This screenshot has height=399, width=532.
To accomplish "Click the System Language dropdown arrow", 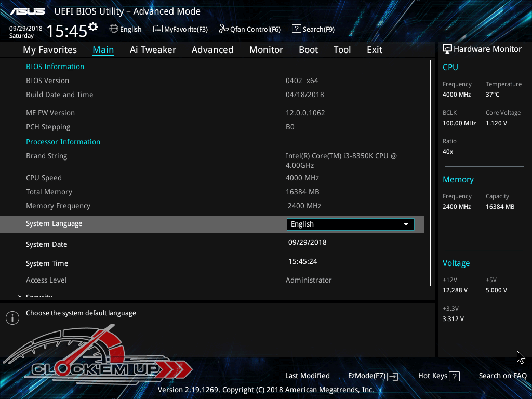I will coord(406,224).
